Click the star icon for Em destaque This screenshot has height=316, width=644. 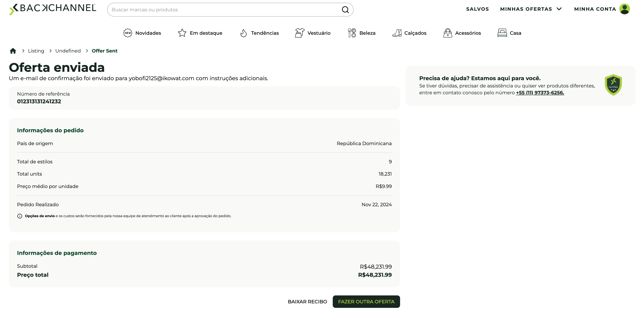(x=182, y=33)
